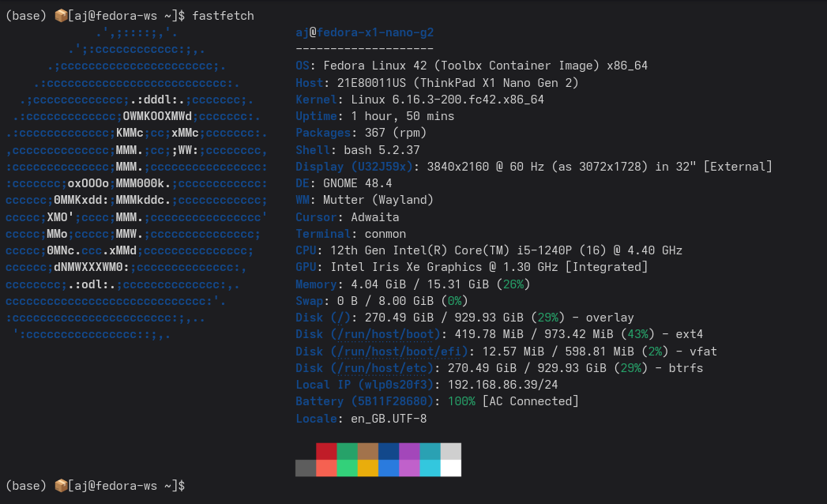Pick the white color swatch
Image resolution: width=827 pixels, height=504 pixels.
[x=451, y=468]
